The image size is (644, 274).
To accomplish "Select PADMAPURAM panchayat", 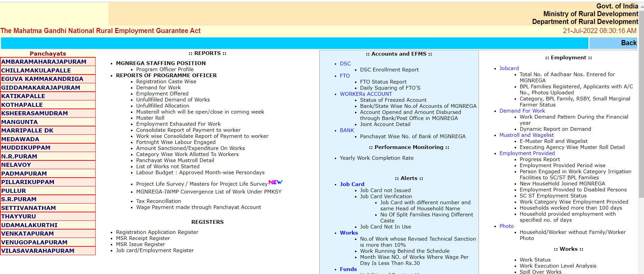I will pos(24,174).
